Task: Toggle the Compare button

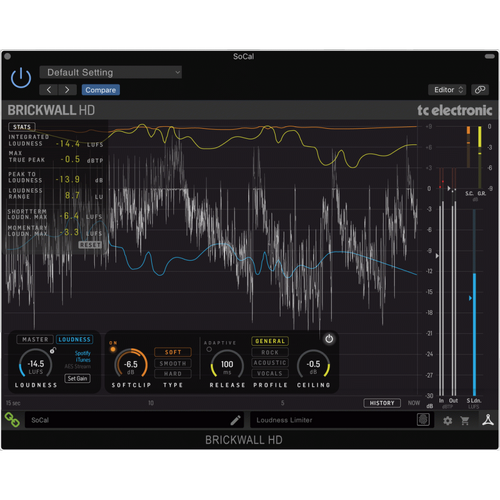Action: (x=100, y=90)
